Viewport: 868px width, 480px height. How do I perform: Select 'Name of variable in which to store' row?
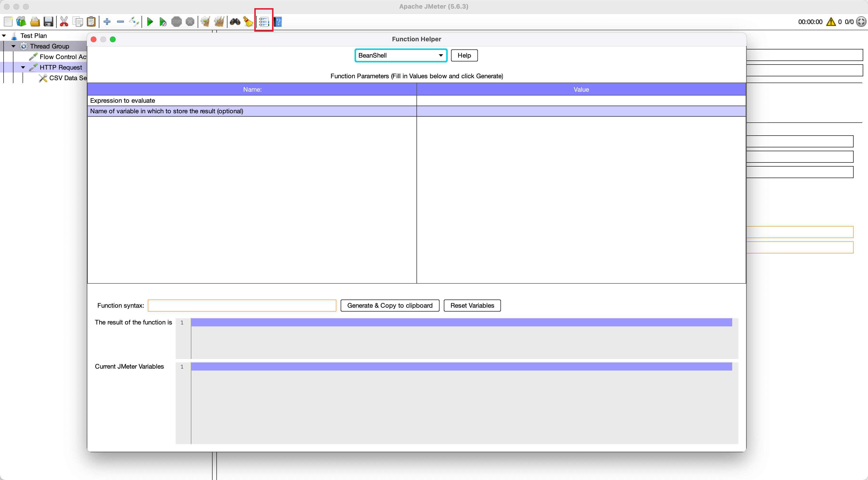pos(252,111)
